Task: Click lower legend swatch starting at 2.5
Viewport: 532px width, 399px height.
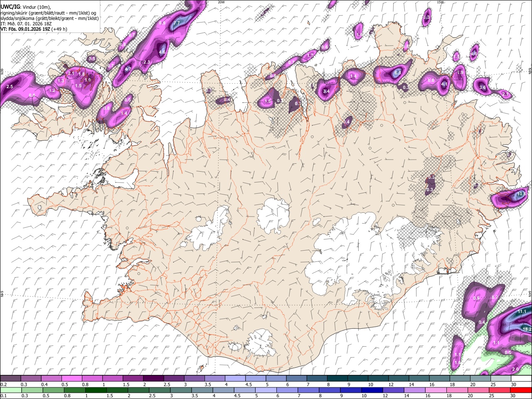Action: click(x=160, y=390)
